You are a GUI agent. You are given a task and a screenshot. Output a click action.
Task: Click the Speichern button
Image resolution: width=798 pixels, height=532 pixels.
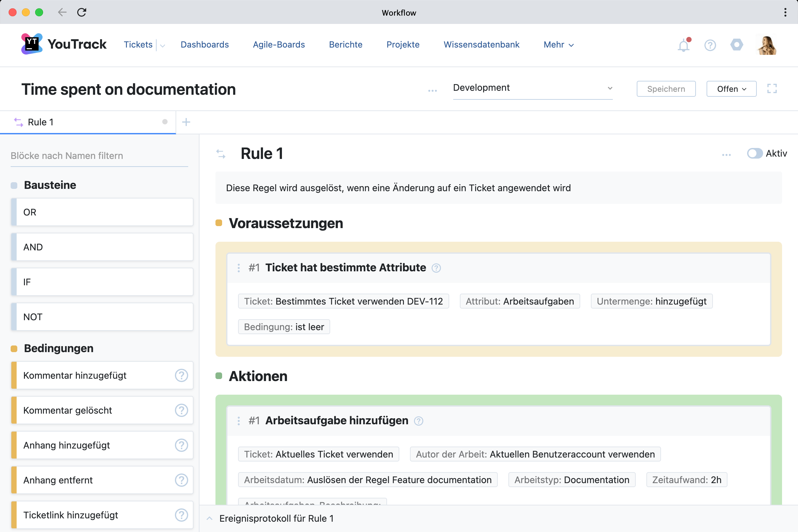pyautogui.click(x=666, y=88)
